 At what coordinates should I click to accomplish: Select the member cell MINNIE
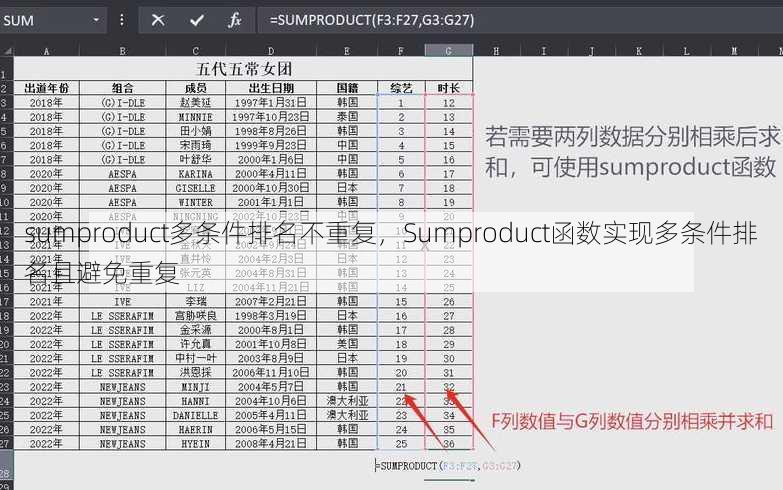[x=195, y=117]
